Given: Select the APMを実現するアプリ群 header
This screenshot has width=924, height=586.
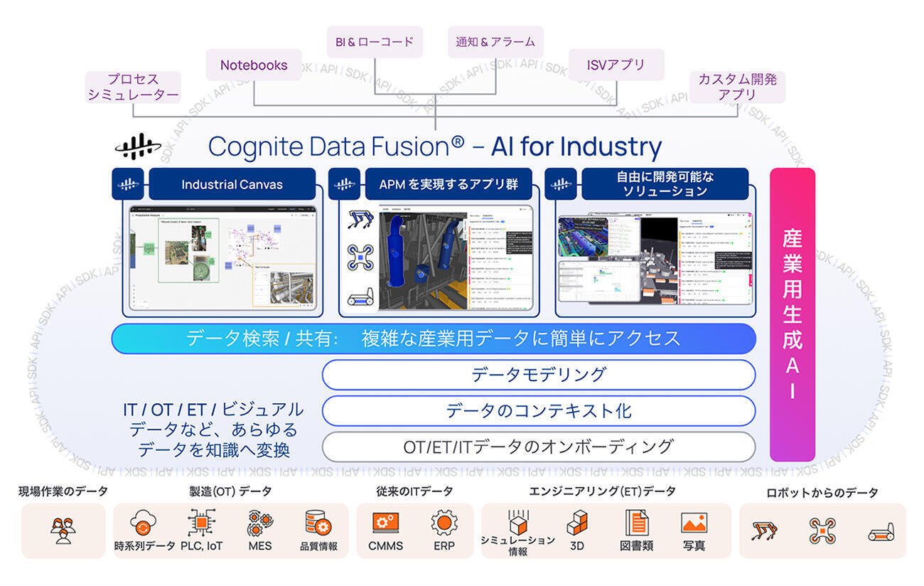Looking at the screenshot, I should point(448,185).
